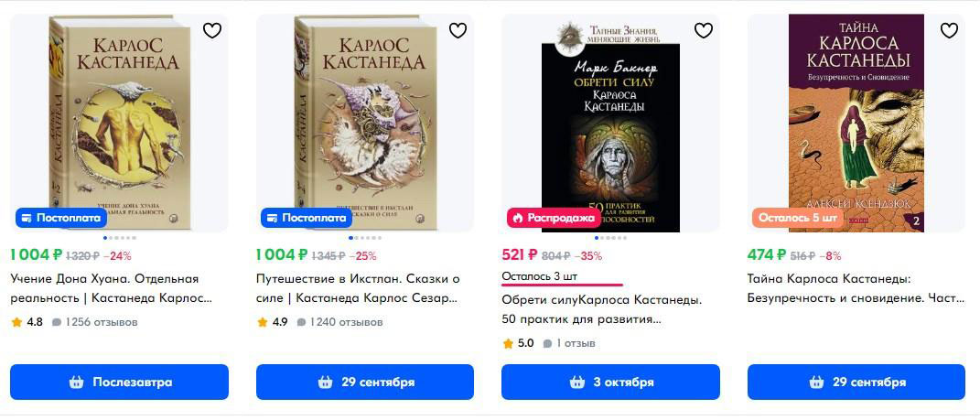Image resolution: width=980 pixels, height=420 pixels.
Task: Add Путешествие в Икстлан to cart, 29 сентября
Action: (x=365, y=382)
